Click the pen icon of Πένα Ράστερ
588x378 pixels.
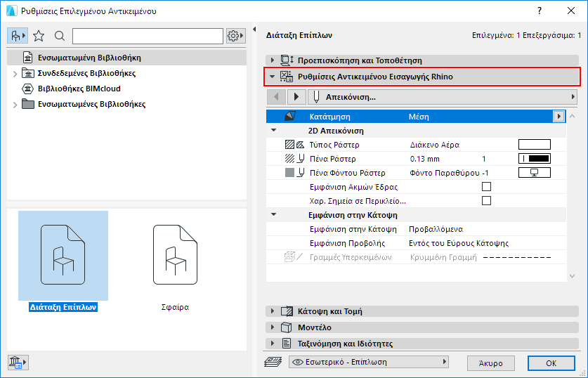301,159
